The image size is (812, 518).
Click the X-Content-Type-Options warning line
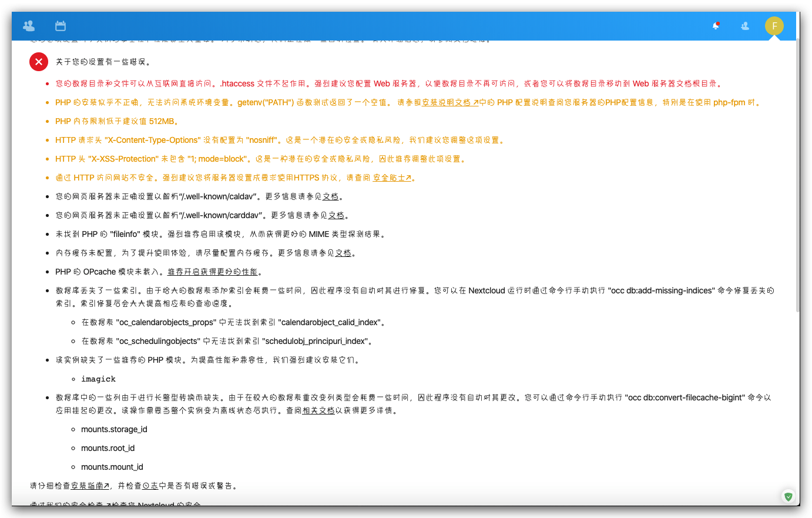coord(280,140)
